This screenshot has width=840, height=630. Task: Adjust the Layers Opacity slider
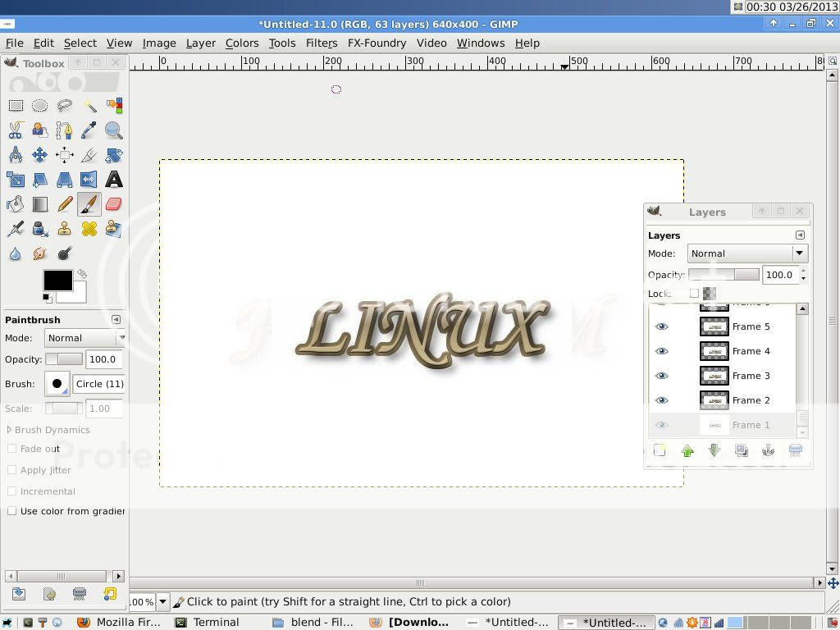click(724, 275)
